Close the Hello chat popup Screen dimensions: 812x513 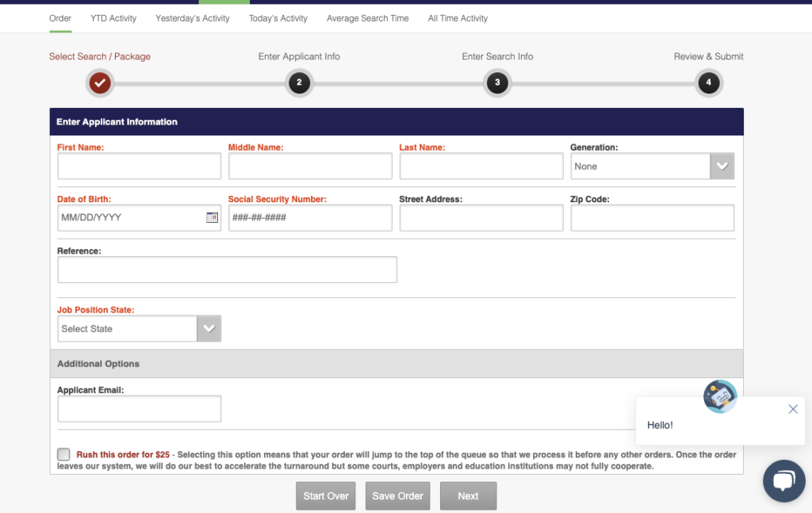click(x=793, y=409)
